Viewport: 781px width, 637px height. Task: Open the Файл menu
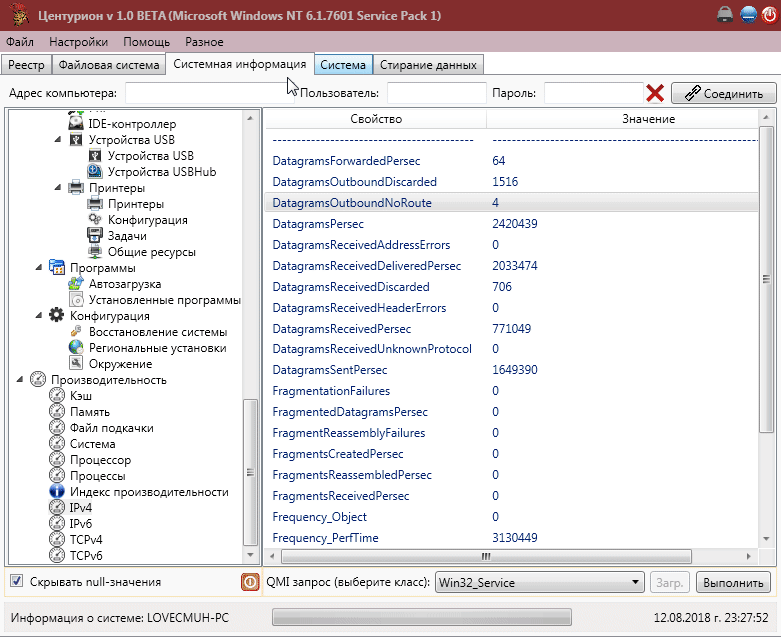(x=20, y=42)
